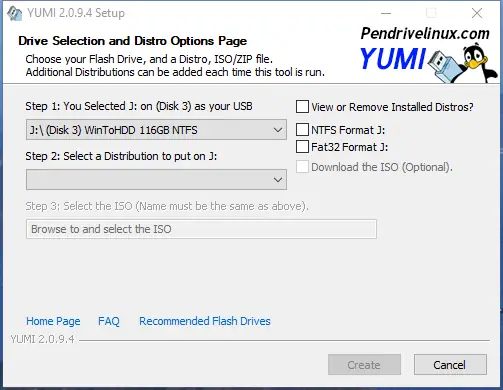
Task: Click the Cancel button
Action: (x=450, y=365)
